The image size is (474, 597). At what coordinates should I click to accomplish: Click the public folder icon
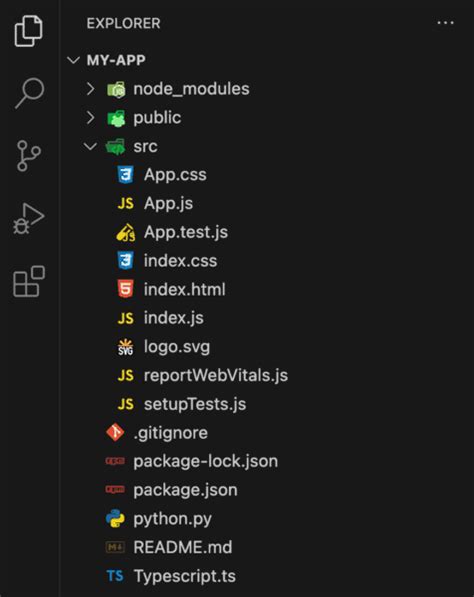pos(116,118)
